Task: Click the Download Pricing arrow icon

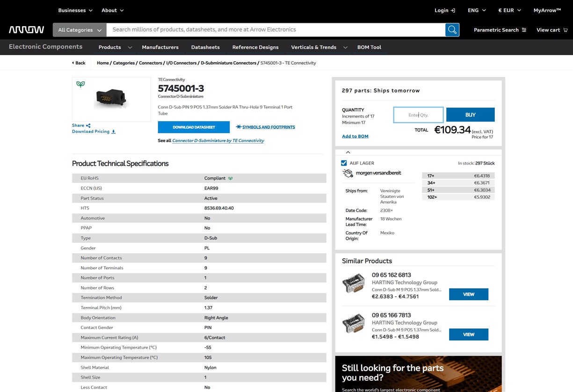Action: point(113,132)
